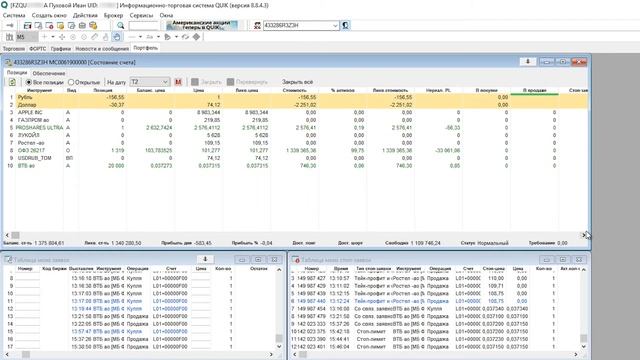Switch to the ФОРТС tab

pos(38,49)
